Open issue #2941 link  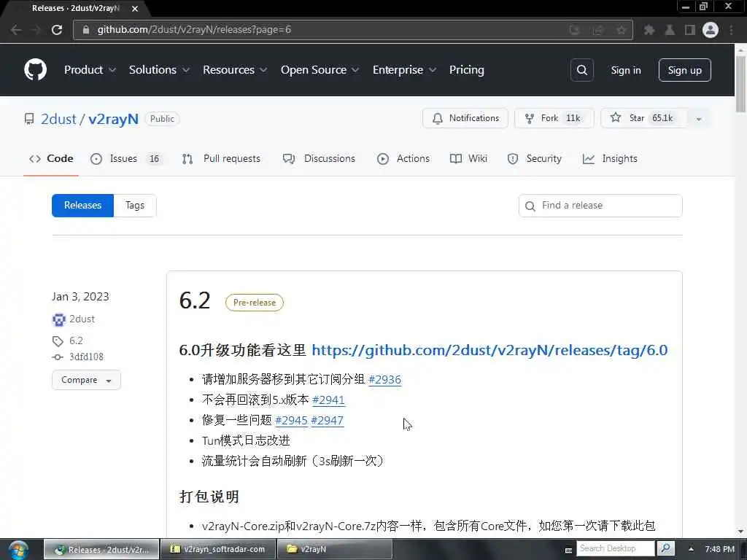tap(328, 400)
